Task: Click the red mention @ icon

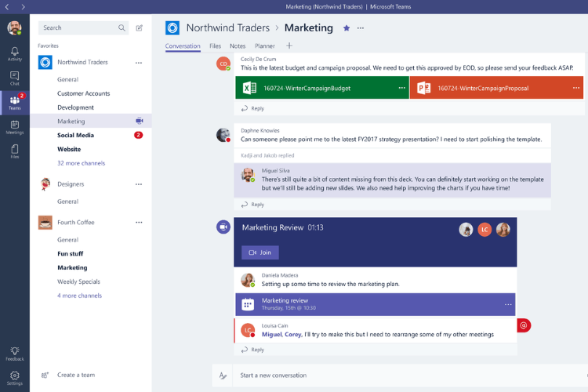Action: pos(524,325)
